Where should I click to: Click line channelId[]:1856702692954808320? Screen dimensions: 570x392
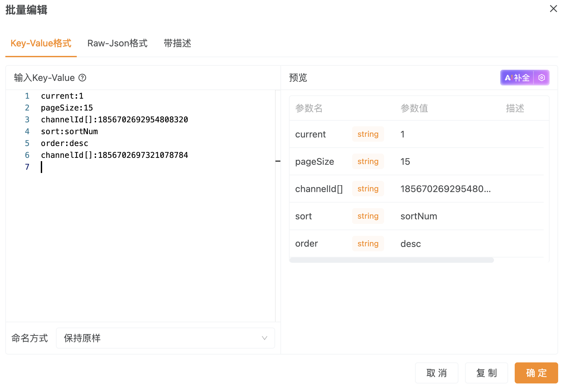pos(115,120)
